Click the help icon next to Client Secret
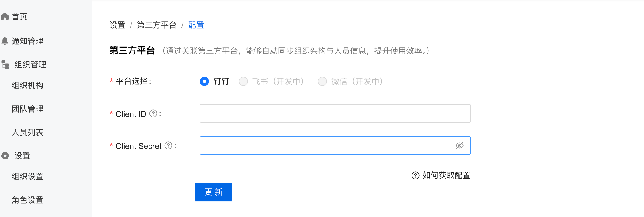Image resolution: width=644 pixels, height=217 pixels. click(169, 146)
